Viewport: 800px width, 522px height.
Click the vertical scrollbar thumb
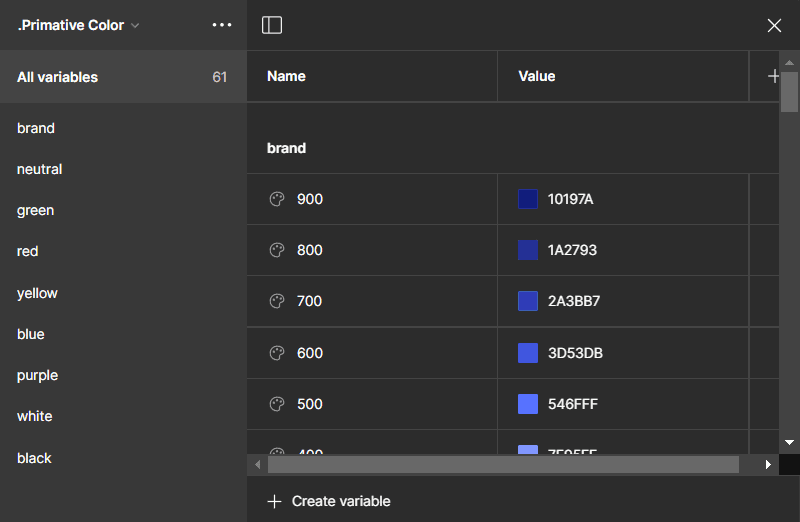pyautogui.click(x=789, y=91)
